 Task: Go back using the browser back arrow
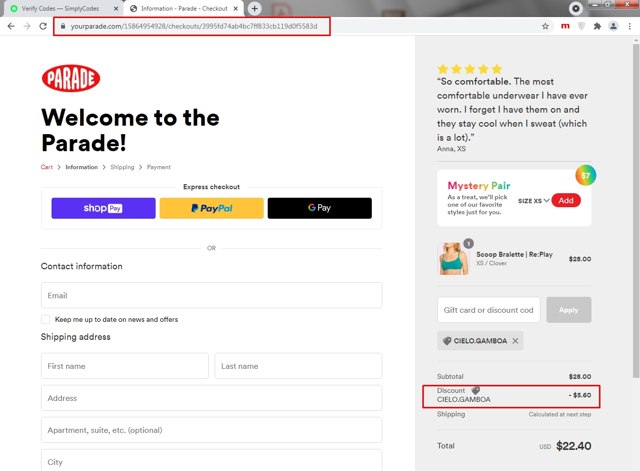[11, 26]
